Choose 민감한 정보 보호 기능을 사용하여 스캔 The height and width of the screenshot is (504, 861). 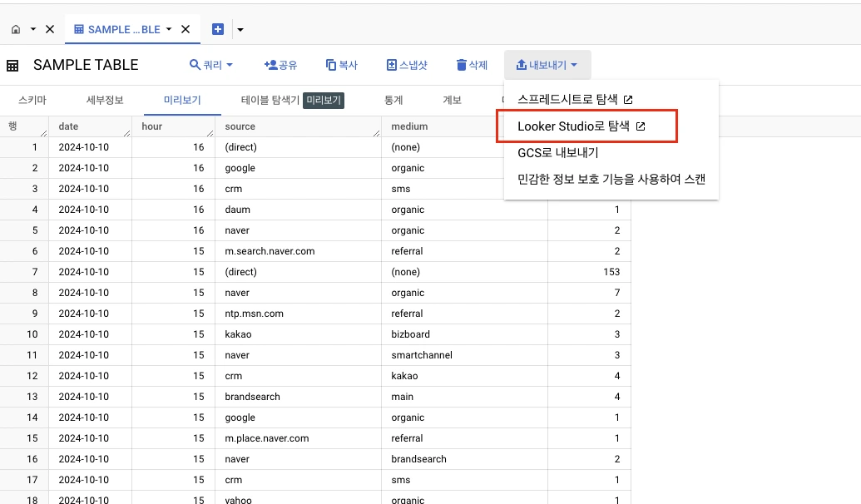611,179
